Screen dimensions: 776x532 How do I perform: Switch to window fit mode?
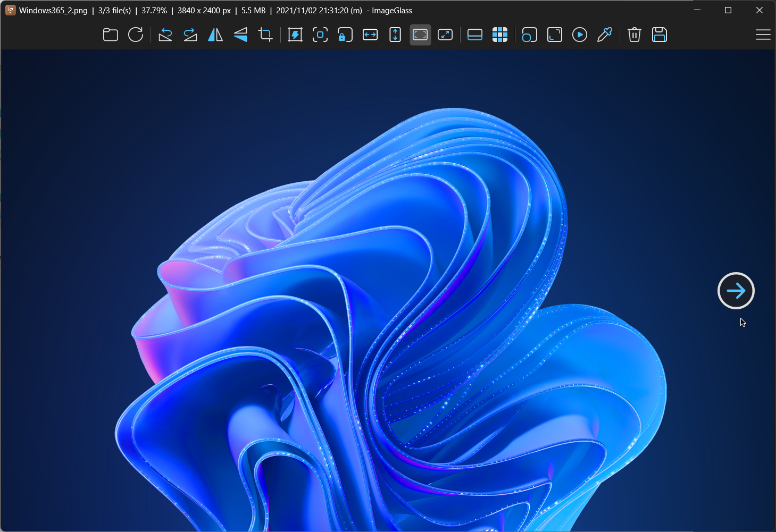[x=530, y=35]
